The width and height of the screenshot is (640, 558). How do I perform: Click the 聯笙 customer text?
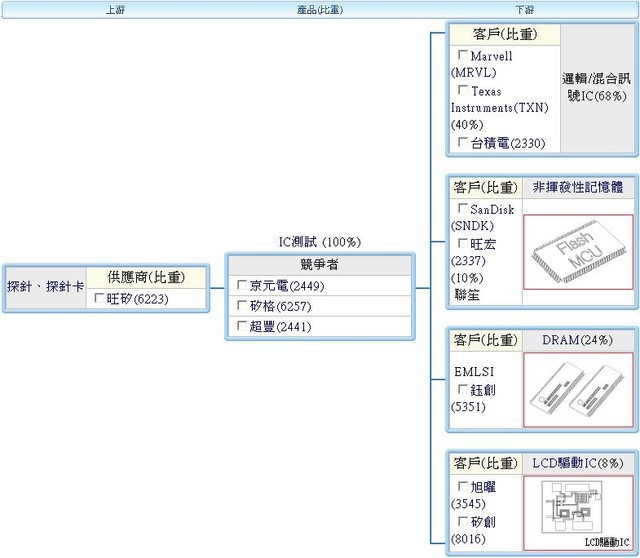click(467, 295)
